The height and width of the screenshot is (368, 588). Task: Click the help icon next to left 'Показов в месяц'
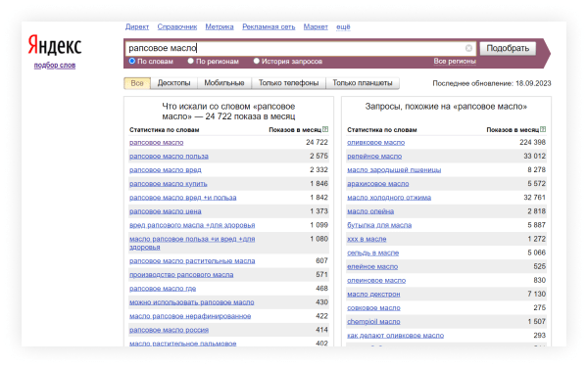[x=325, y=129]
